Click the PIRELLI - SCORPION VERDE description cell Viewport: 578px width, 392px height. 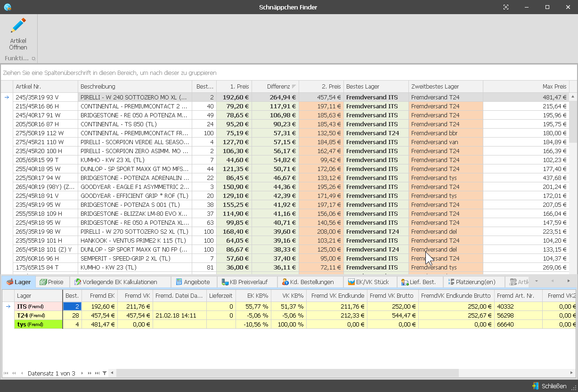click(x=135, y=142)
